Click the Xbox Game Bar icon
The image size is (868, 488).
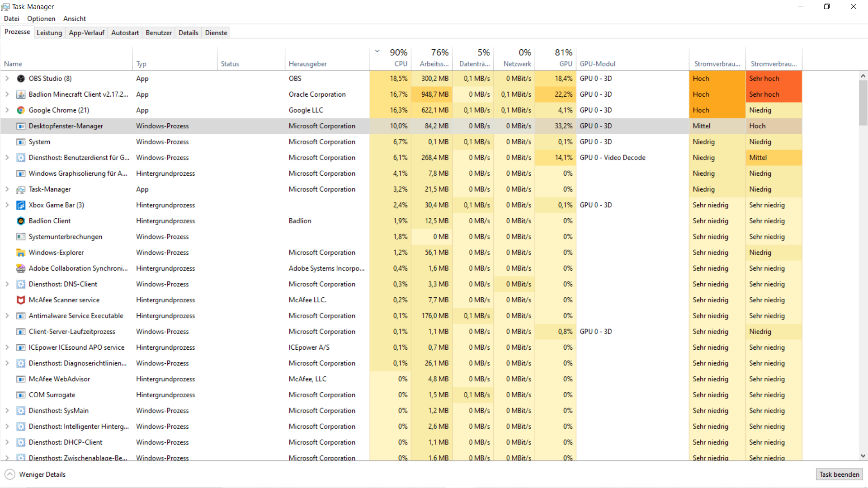[21, 205]
